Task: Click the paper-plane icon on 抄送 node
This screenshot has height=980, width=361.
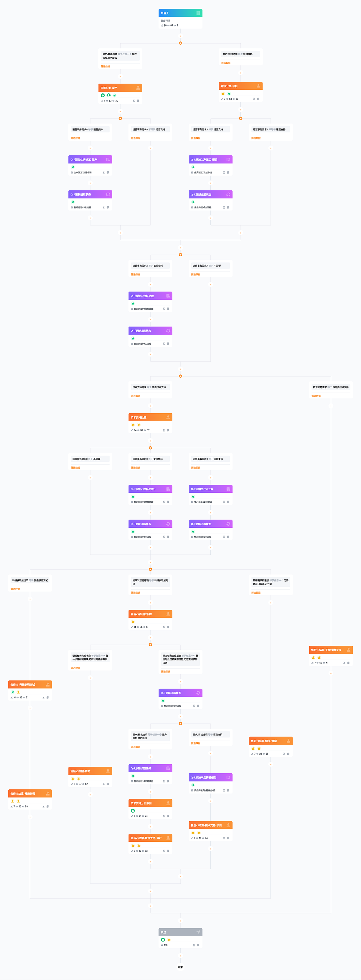Action: click(198, 932)
